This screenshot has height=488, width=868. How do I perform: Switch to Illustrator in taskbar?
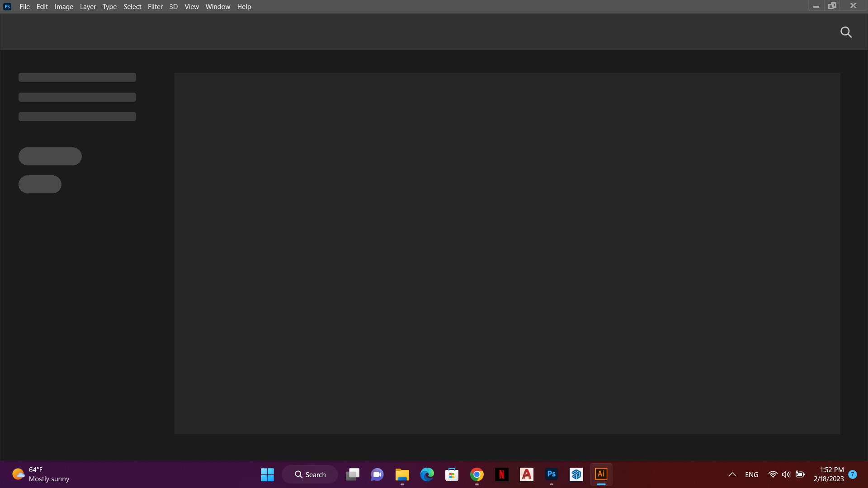601,474
